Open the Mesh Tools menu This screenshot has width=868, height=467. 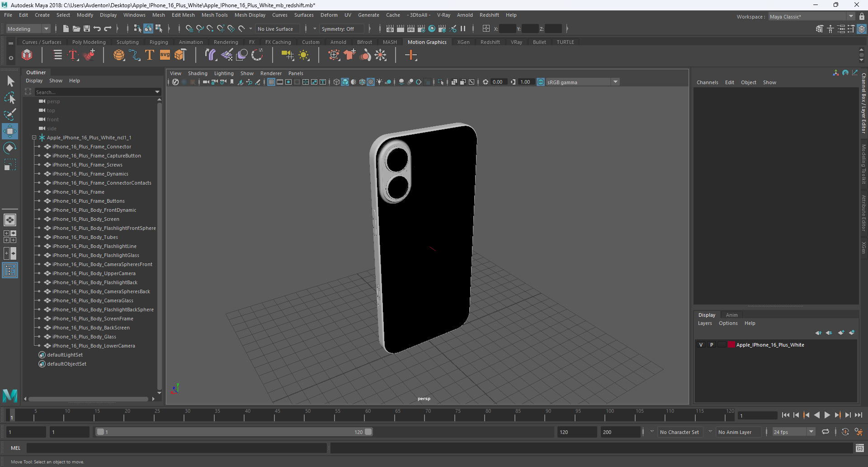click(x=215, y=15)
